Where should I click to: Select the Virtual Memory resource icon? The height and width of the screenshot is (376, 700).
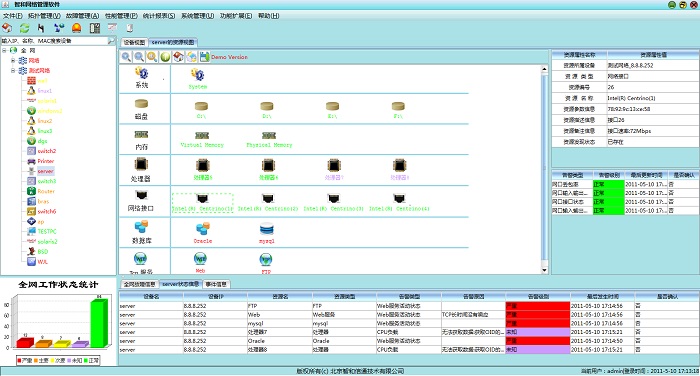coord(202,135)
